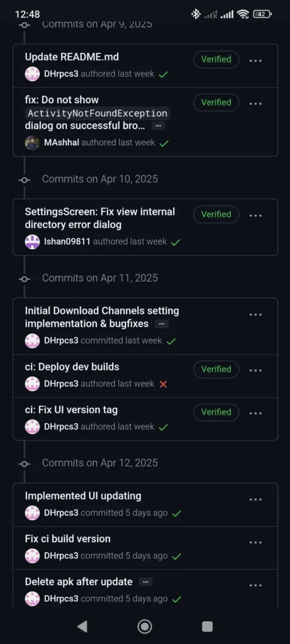Click Verified badge on Update README.md commit

[216, 60]
